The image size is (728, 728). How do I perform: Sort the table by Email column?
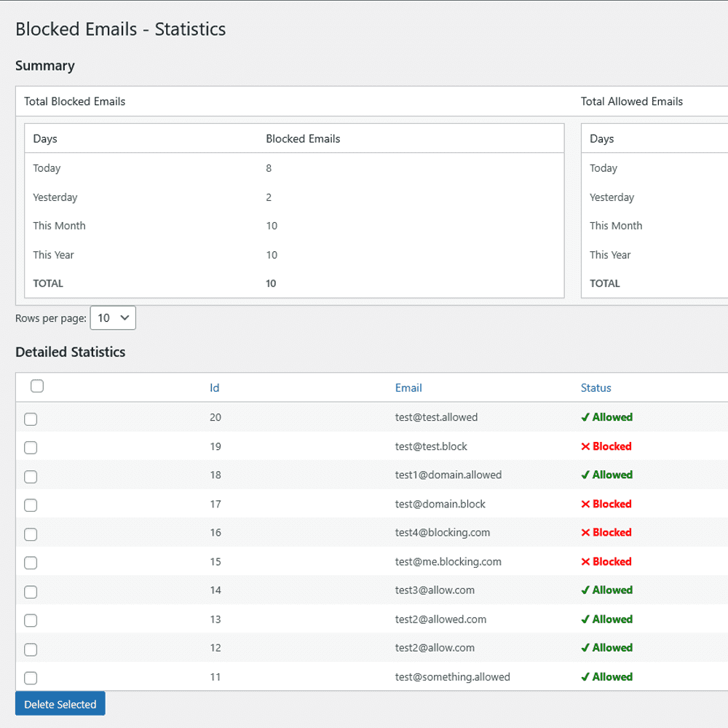408,388
